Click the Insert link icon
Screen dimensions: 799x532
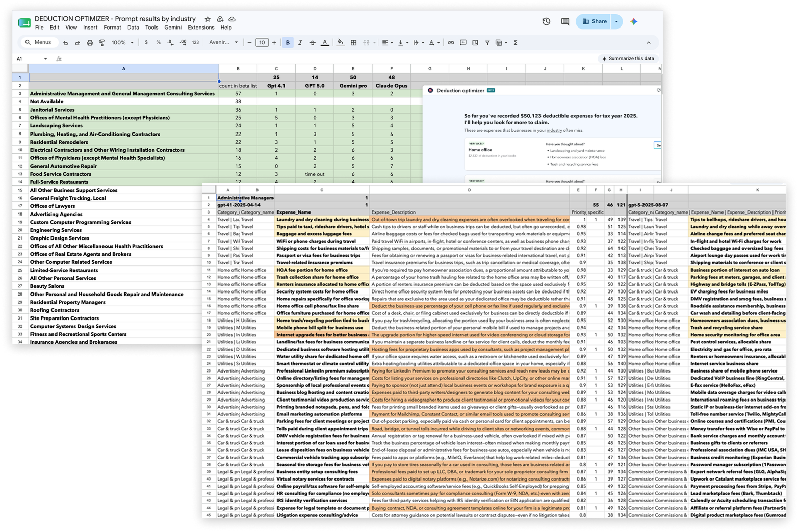tap(451, 43)
